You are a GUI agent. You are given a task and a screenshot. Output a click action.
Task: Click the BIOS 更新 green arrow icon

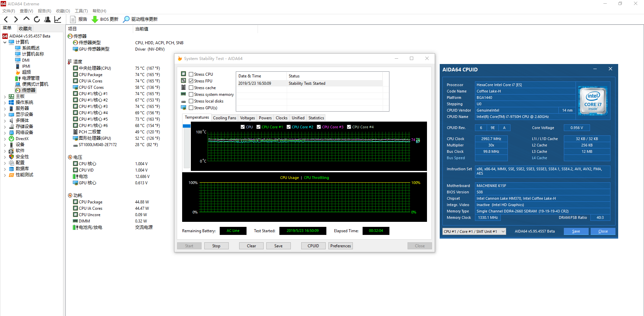pos(95,19)
